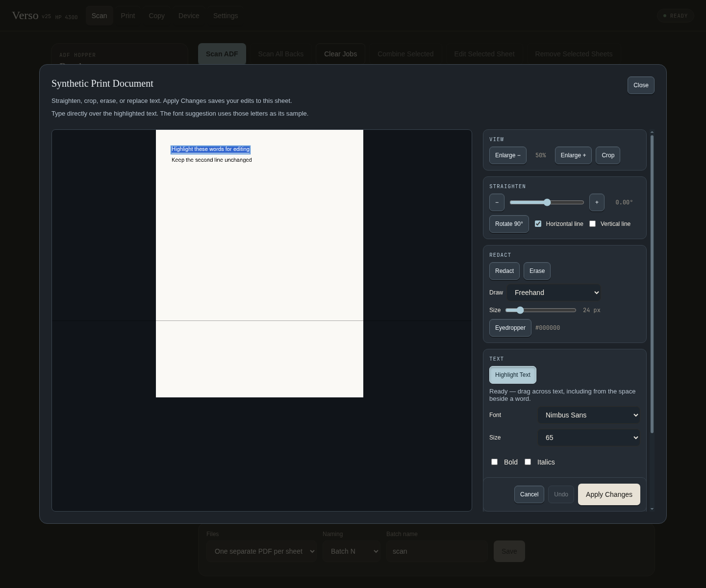Screen dimensions: 706x588
Task: Toggle the Highlight Text tool
Action: [513, 375]
